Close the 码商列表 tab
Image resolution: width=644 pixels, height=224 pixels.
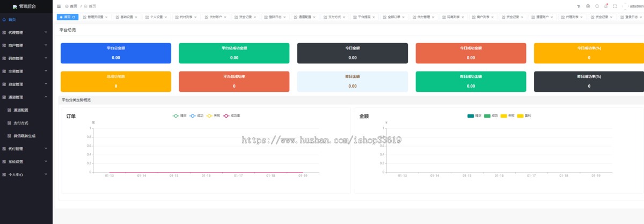pos(463,17)
